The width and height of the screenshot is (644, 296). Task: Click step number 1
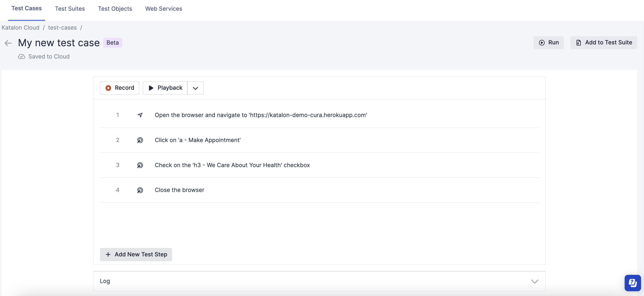(x=118, y=115)
